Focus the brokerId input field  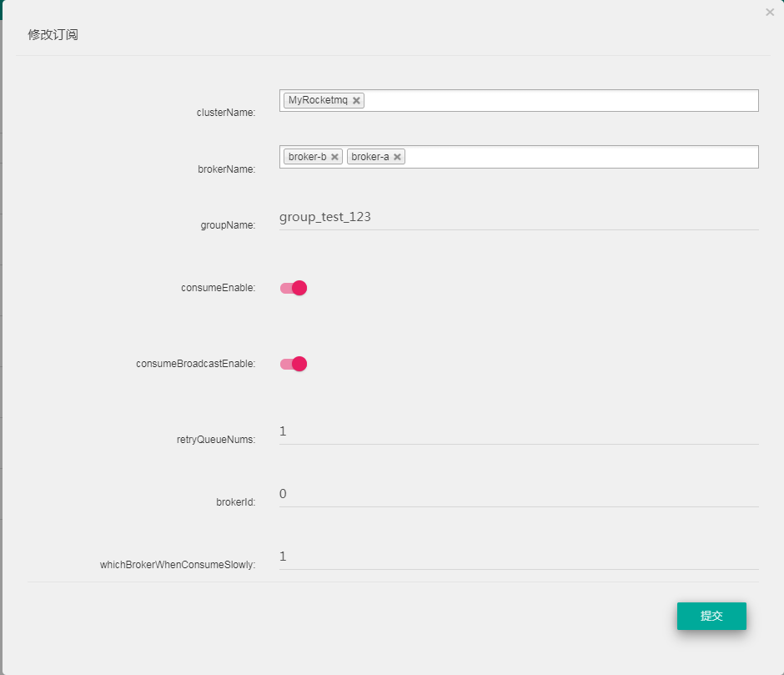[x=519, y=494]
